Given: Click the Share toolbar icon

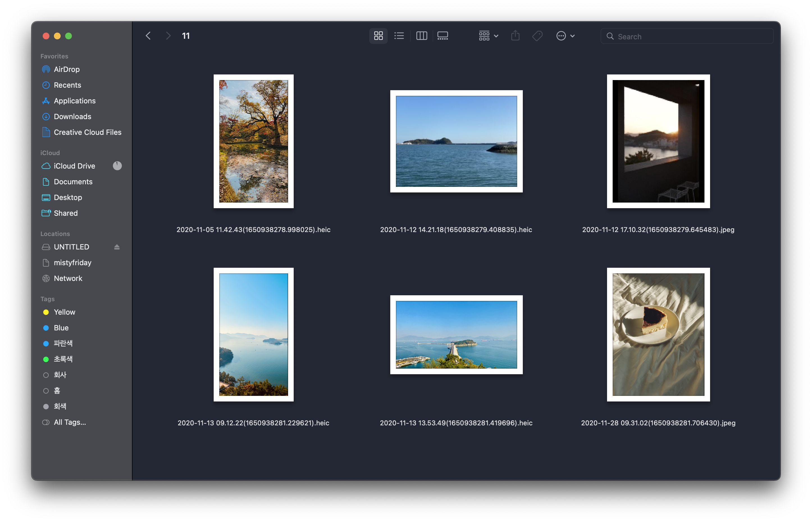Looking at the screenshot, I should click(515, 36).
